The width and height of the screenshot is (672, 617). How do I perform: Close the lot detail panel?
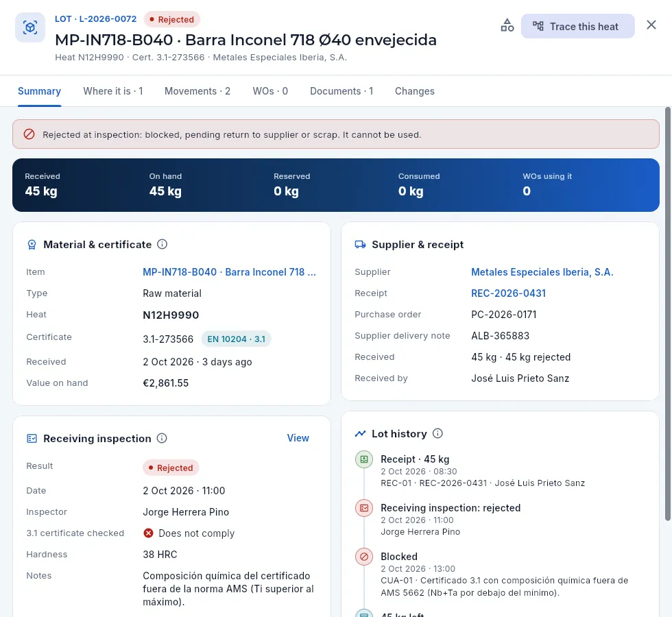point(651,25)
